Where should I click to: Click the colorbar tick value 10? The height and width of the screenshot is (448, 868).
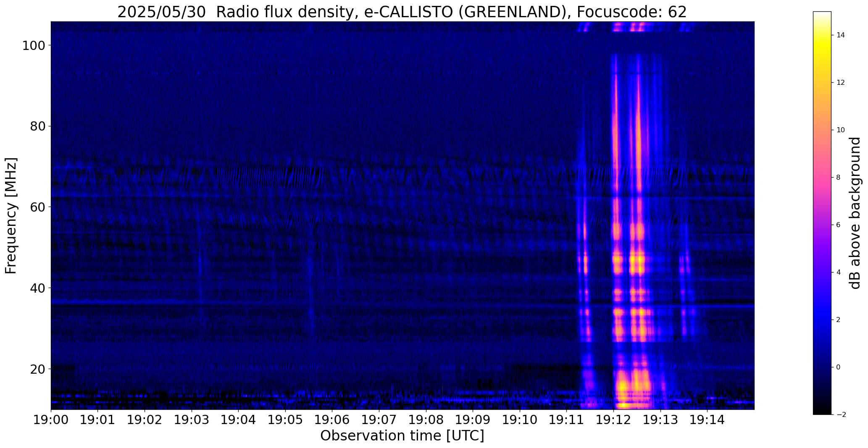[x=841, y=130]
